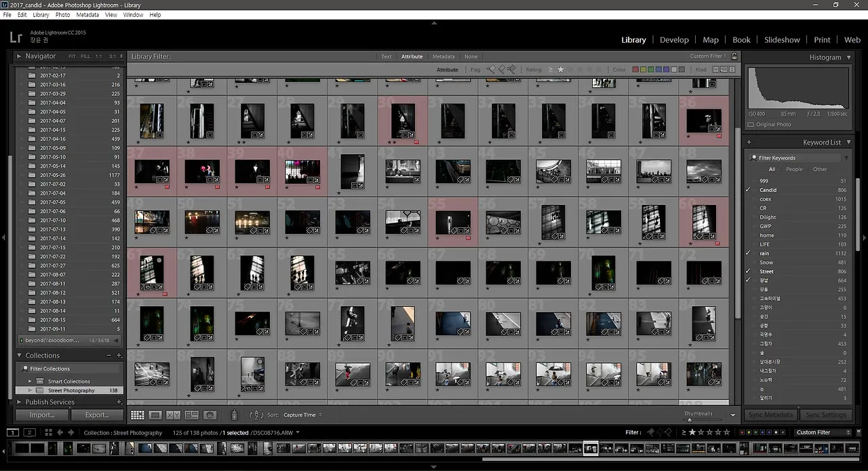Open the Develop module

(674, 39)
